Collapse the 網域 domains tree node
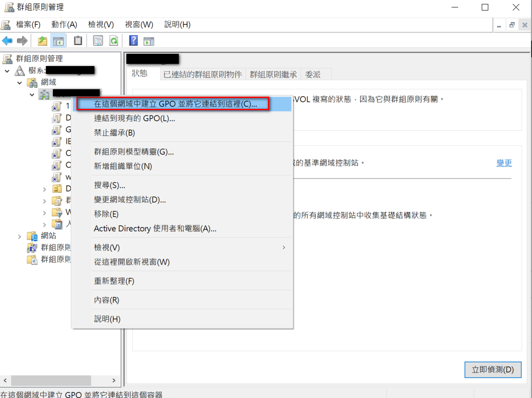532x398 pixels. [20, 82]
